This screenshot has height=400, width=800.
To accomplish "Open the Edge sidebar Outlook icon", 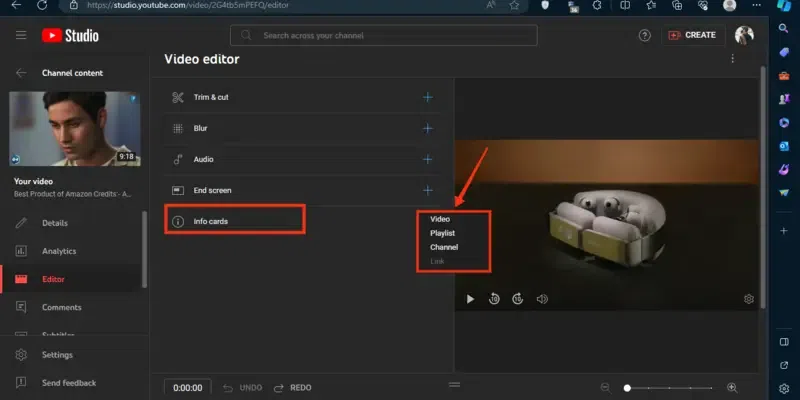I will point(784,146).
